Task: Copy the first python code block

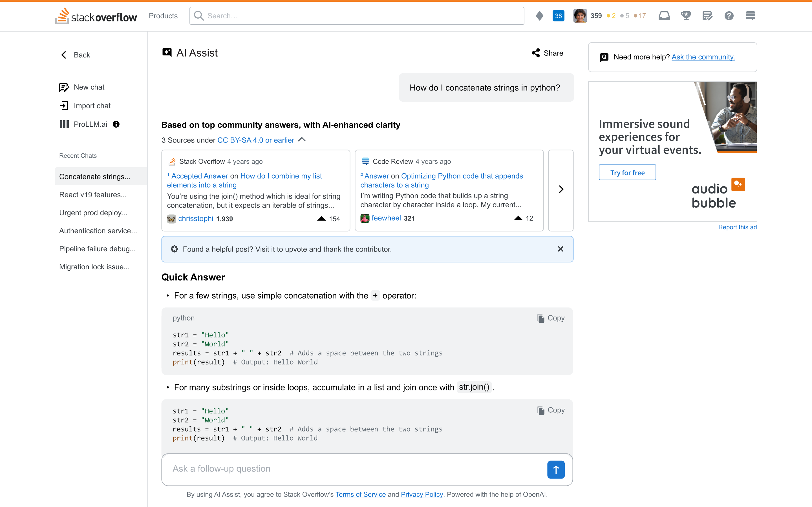Action: click(551, 318)
